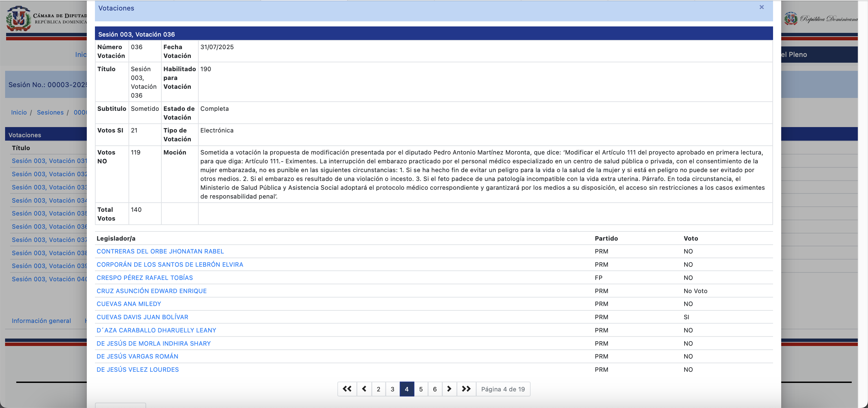Open Sesión 003, Votación 031 link
Viewport: 868px width, 408px height.
tap(49, 161)
